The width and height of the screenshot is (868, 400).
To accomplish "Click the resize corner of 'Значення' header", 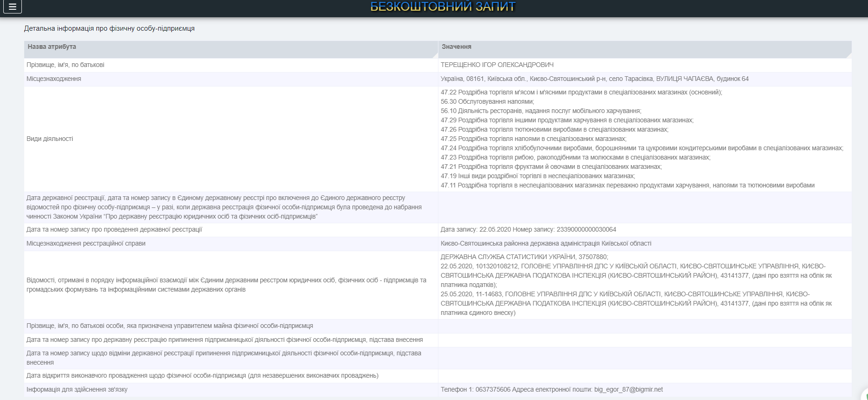I will coord(848,55).
